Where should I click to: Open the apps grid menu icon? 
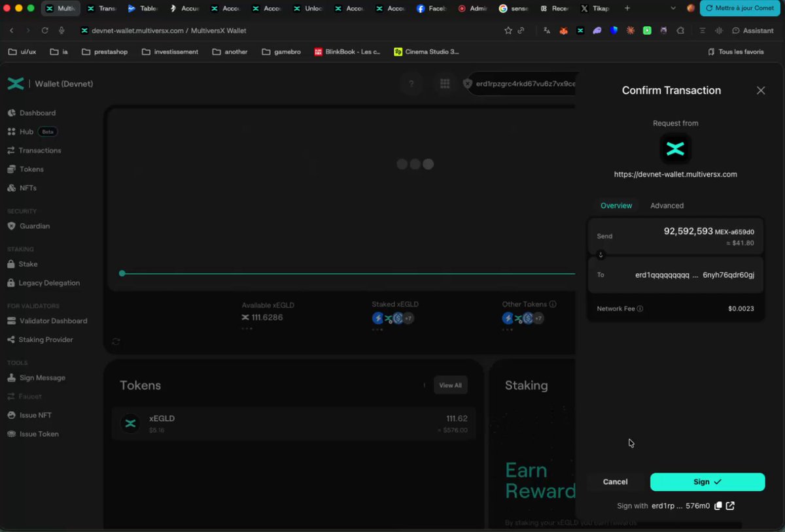pyautogui.click(x=445, y=84)
